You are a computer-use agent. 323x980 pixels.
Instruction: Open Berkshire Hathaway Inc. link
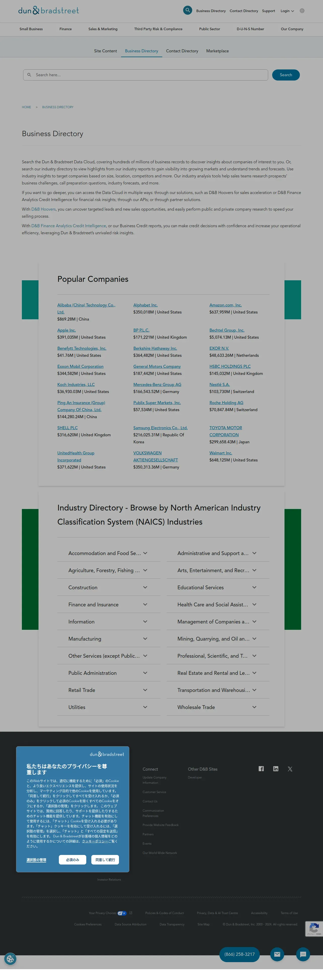[155, 348]
